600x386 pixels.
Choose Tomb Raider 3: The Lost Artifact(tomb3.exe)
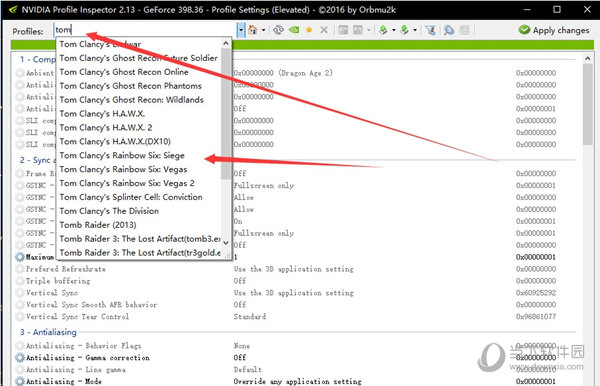coord(140,239)
